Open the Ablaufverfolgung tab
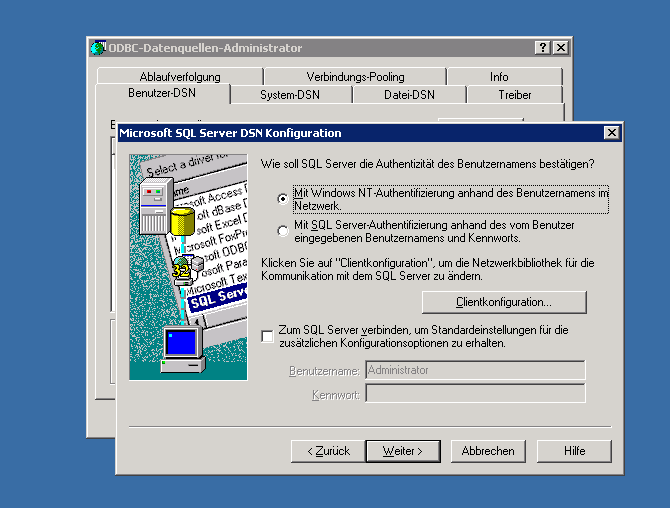 [180, 77]
